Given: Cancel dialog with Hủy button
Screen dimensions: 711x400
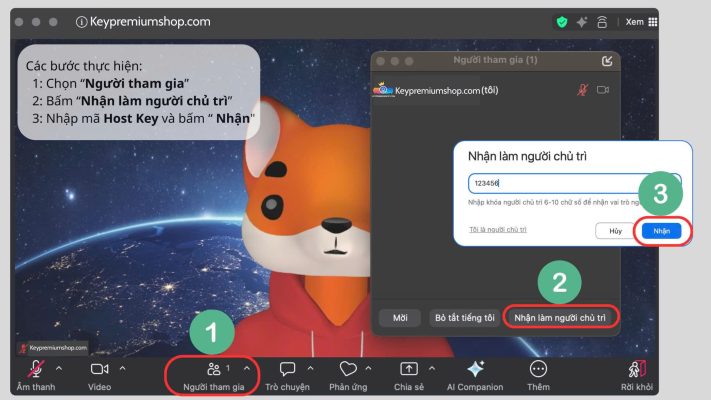Looking at the screenshot, I should tap(615, 231).
